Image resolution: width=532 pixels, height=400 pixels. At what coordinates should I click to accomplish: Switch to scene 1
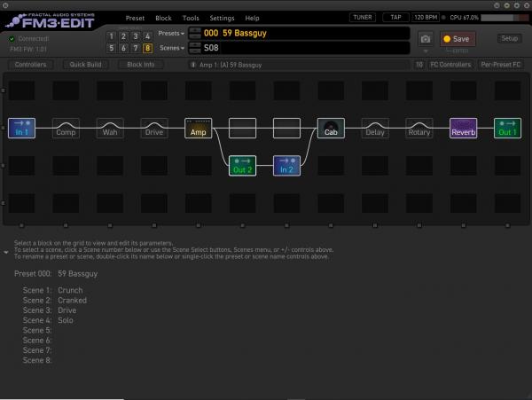coord(112,36)
